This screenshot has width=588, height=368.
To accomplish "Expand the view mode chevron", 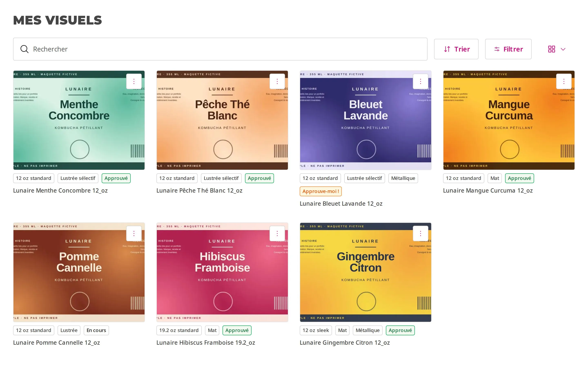I will click(x=563, y=49).
